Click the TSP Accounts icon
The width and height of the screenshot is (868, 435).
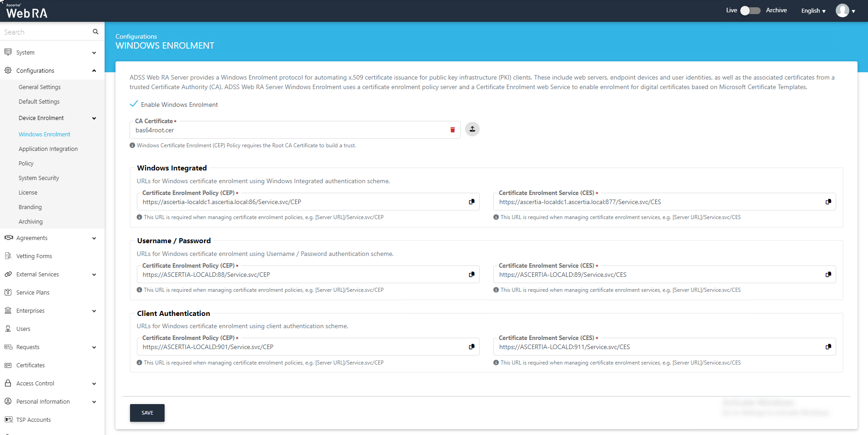pos(8,420)
